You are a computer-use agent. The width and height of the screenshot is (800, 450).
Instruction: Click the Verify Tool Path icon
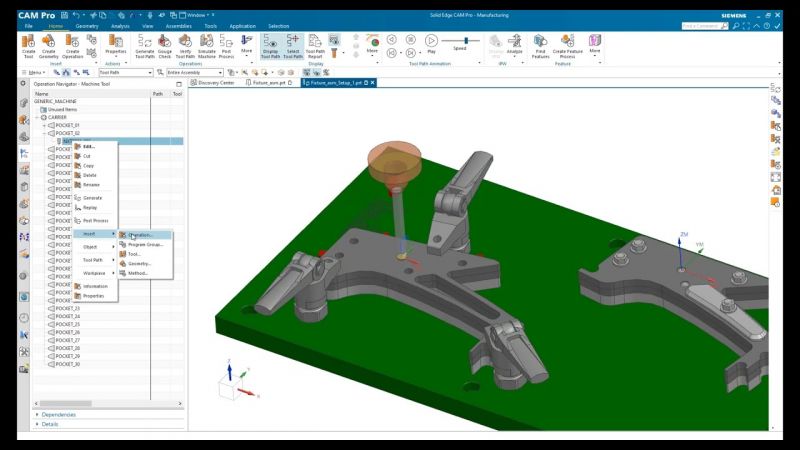coord(185,44)
